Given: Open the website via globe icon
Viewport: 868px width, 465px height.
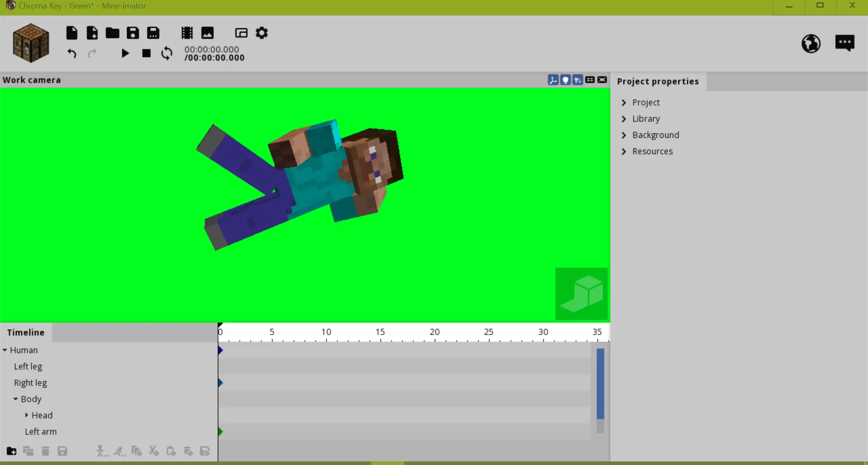Looking at the screenshot, I should click(811, 43).
